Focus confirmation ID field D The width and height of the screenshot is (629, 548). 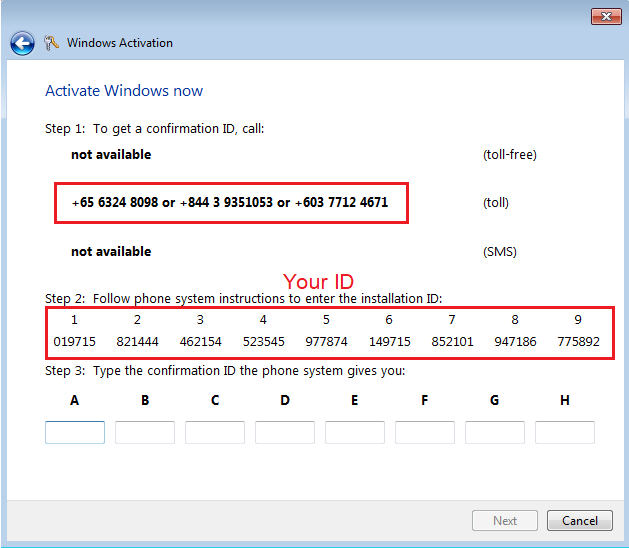click(x=285, y=432)
